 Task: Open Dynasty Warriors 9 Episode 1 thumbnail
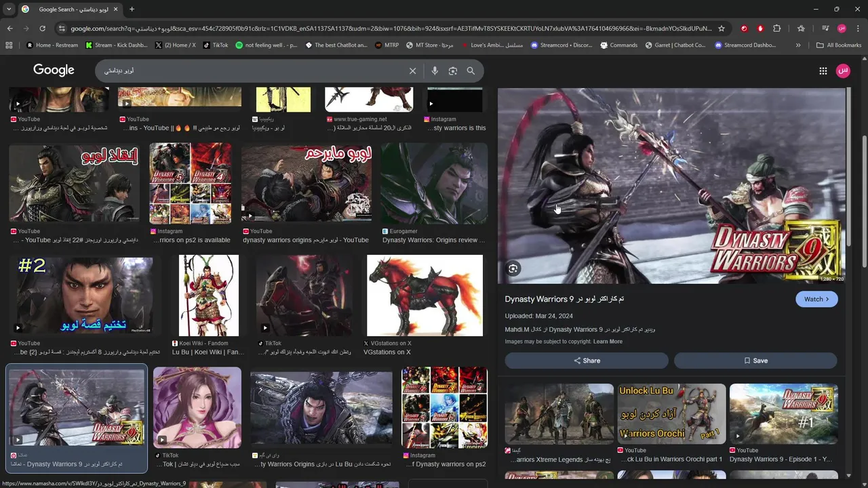tap(783, 413)
